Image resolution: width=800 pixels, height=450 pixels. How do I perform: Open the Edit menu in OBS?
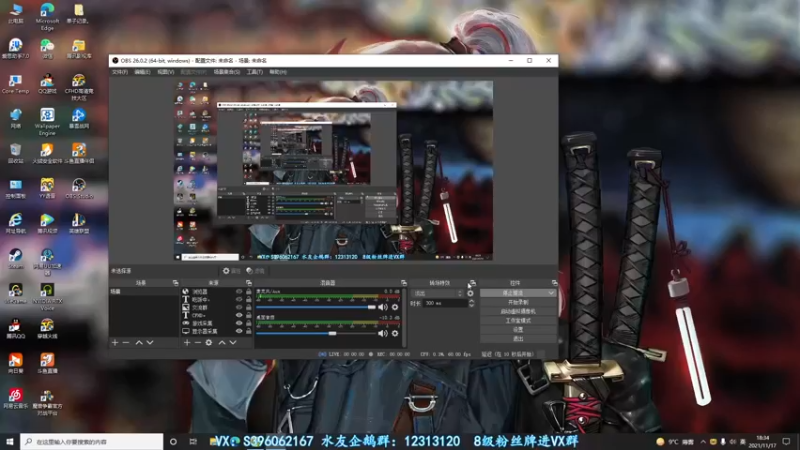[142, 72]
